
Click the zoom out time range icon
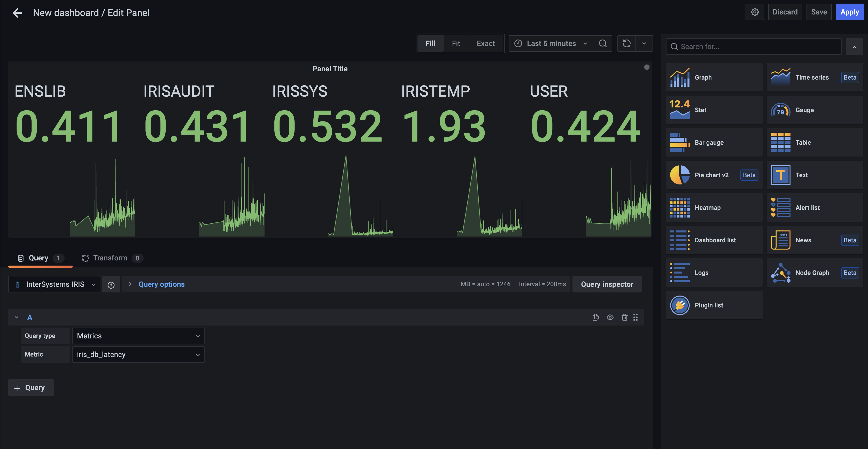click(603, 43)
